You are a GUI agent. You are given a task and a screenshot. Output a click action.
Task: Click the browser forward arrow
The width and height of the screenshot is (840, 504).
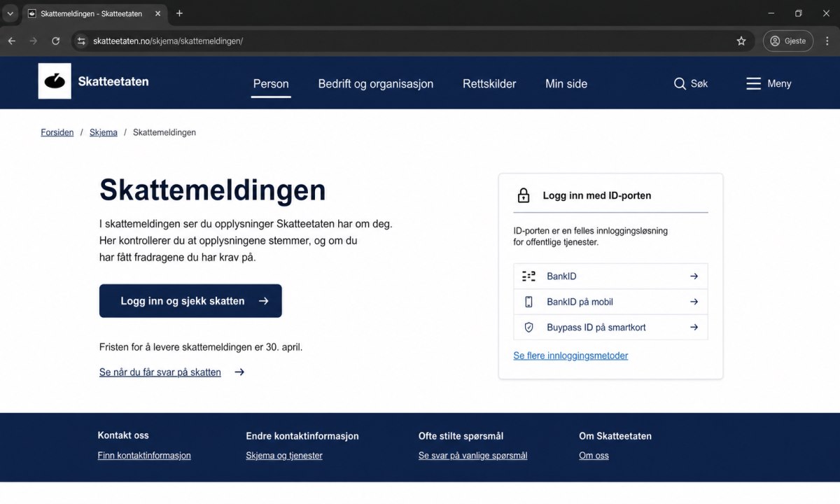coord(34,41)
